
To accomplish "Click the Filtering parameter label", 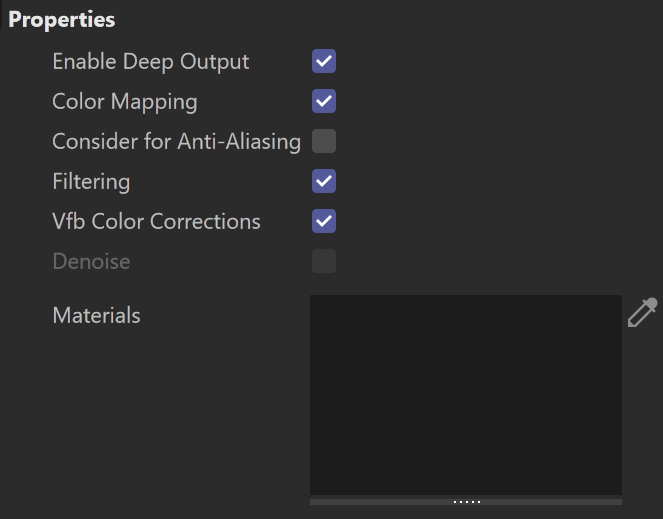I will 91,182.
